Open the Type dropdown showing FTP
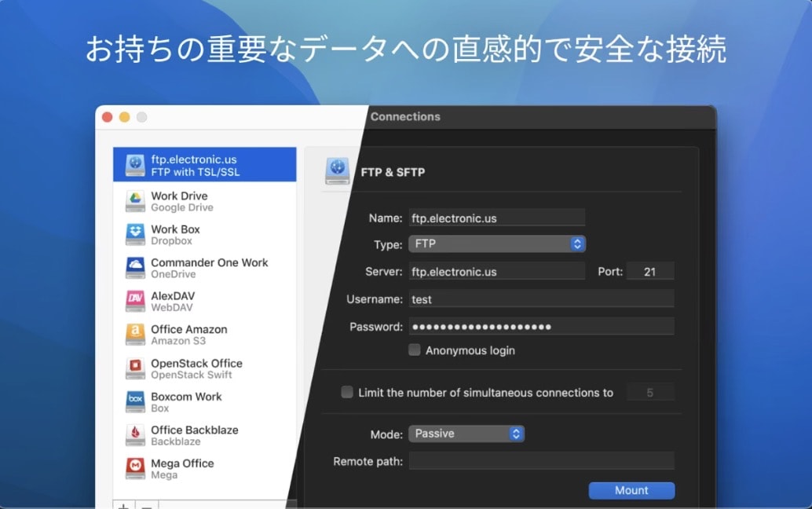This screenshot has height=509, width=812. tap(496, 244)
